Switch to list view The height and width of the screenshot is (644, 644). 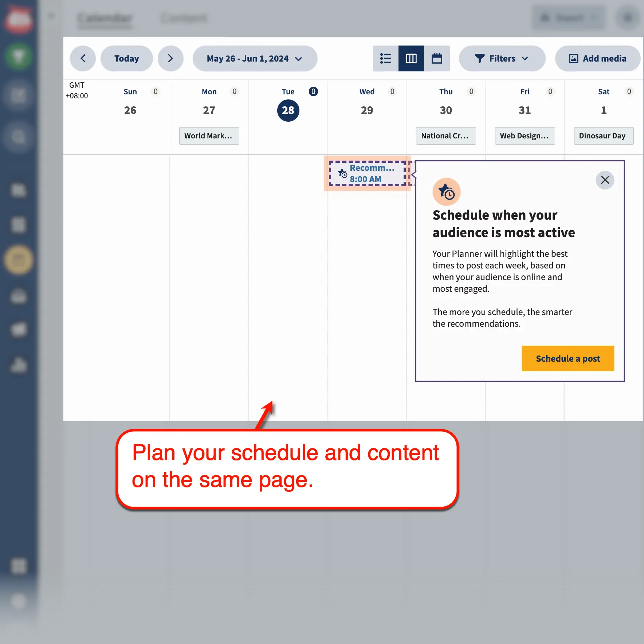click(x=385, y=58)
